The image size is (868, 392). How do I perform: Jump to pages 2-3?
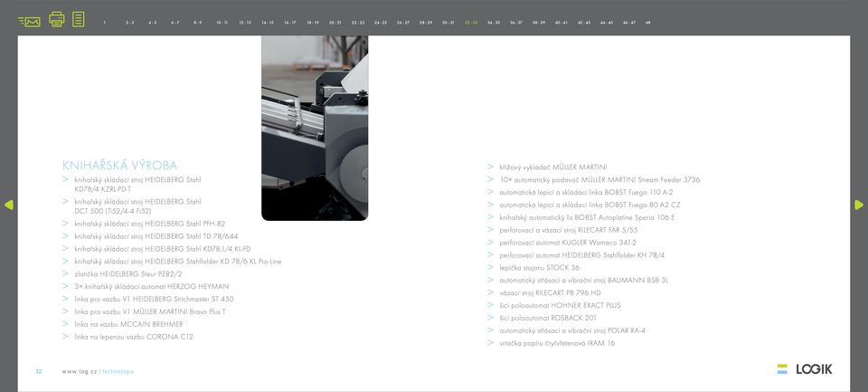(130, 23)
